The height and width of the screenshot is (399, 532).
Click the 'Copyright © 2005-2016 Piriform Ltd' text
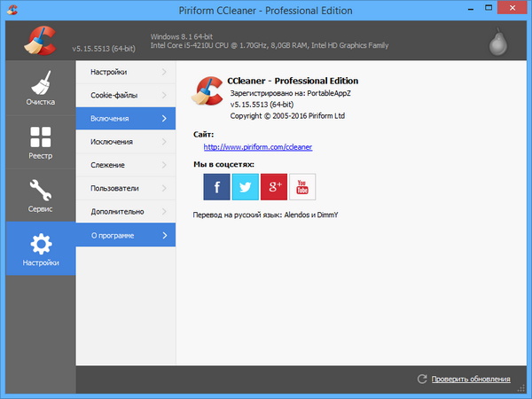tap(287, 115)
